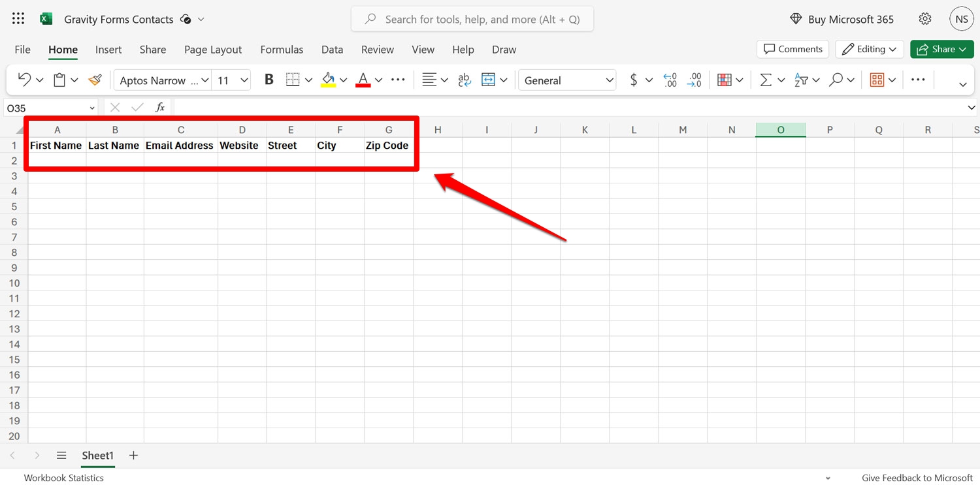
Task: Open the ribbon overflow ellipsis
Action: pyautogui.click(x=918, y=80)
